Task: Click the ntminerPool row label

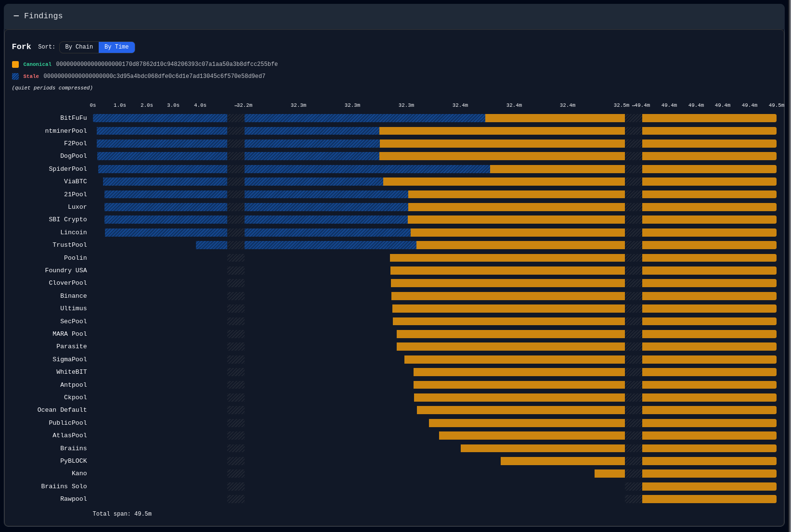Action: (66, 131)
